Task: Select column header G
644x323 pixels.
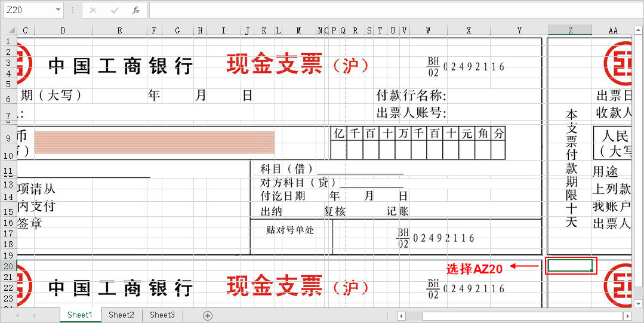Action: coord(177,30)
